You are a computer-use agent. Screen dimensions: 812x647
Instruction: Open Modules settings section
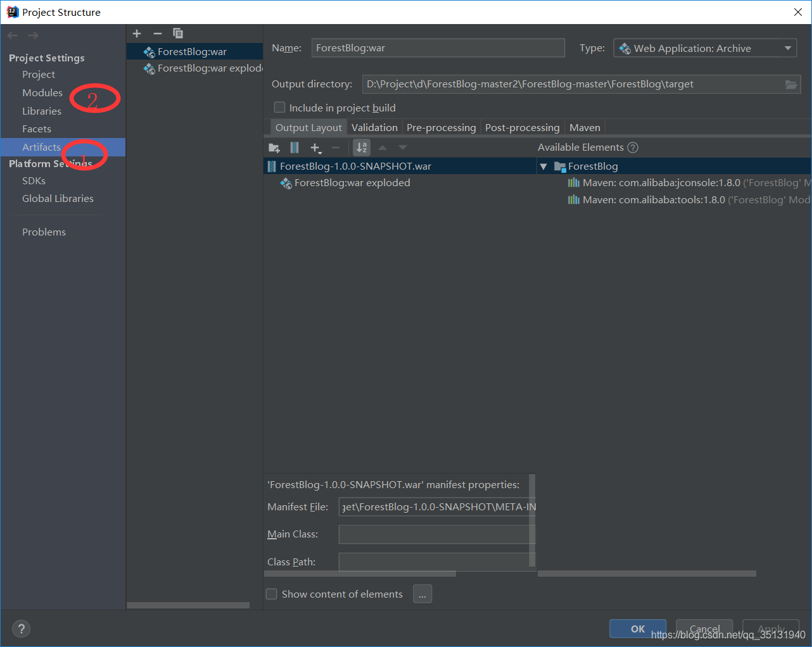tap(42, 92)
